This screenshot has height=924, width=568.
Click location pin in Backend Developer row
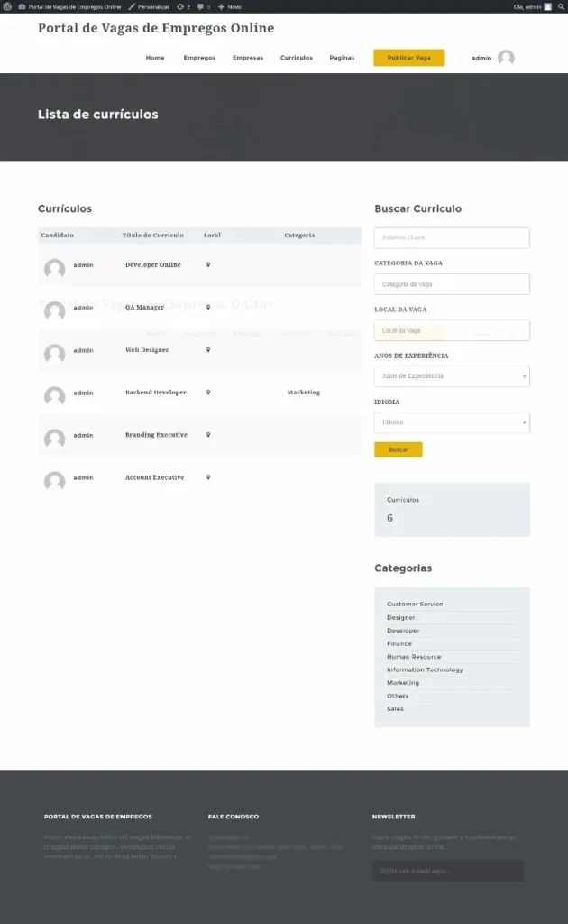(x=207, y=392)
